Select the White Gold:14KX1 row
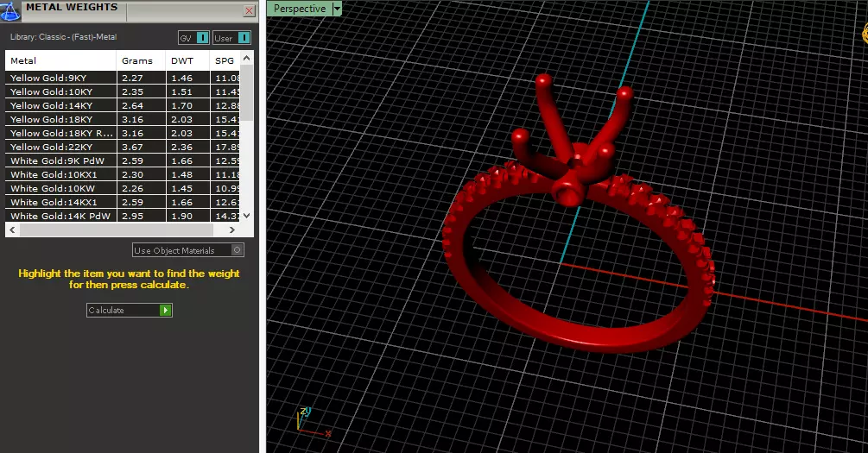This screenshot has height=453, width=868. coord(123,203)
